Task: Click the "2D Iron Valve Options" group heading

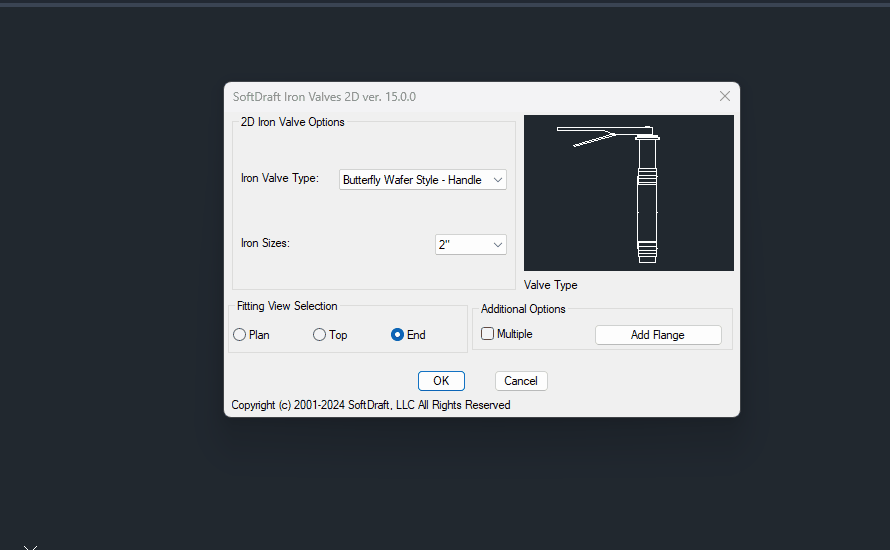Action: (x=293, y=122)
